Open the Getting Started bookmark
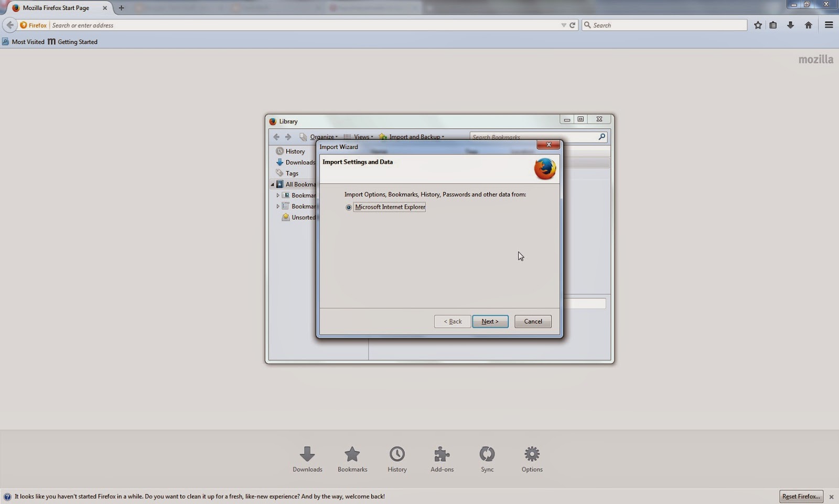This screenshot has height=504, width=839. click(72, 41)
